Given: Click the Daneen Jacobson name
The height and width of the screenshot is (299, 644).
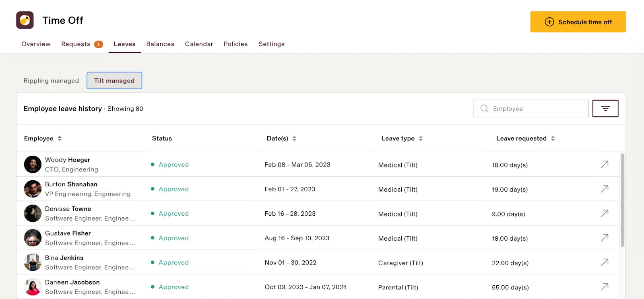Looking at the screenshot, I should pyautogui.click(x=72, y=283).
